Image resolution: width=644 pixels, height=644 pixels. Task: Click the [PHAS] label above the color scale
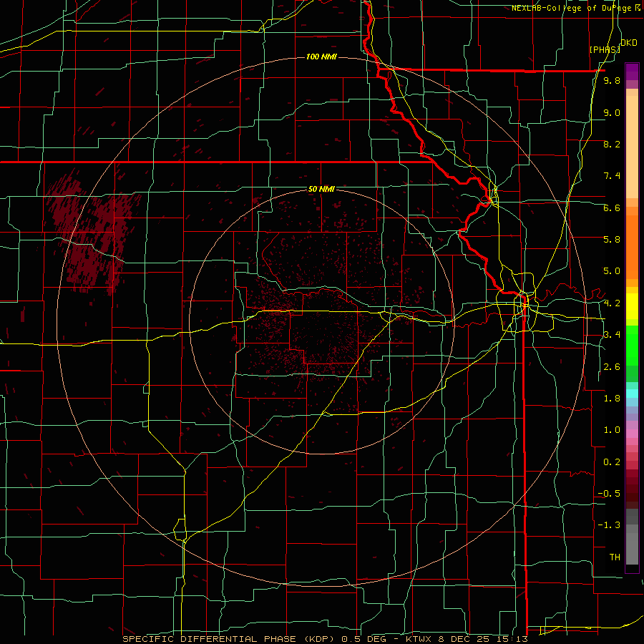[x=605, y=49]
